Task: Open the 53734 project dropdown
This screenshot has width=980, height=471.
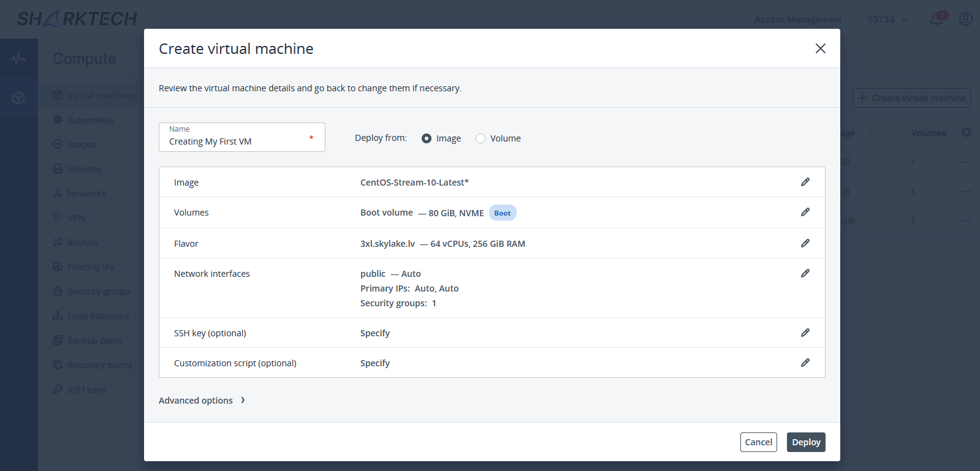Action: (887, 20)
